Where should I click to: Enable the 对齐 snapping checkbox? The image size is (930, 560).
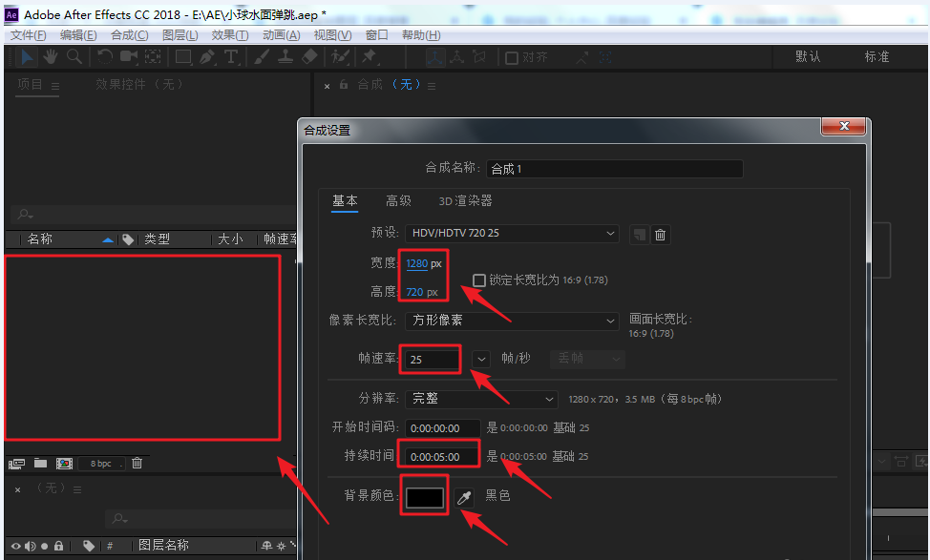click(511, 58)
